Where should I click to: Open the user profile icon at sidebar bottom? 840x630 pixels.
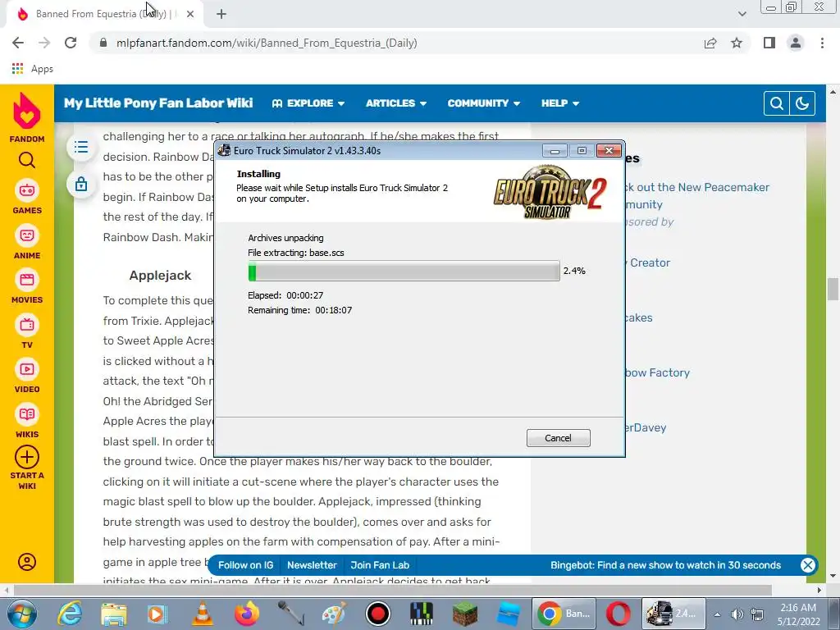[x=27, y=561]
